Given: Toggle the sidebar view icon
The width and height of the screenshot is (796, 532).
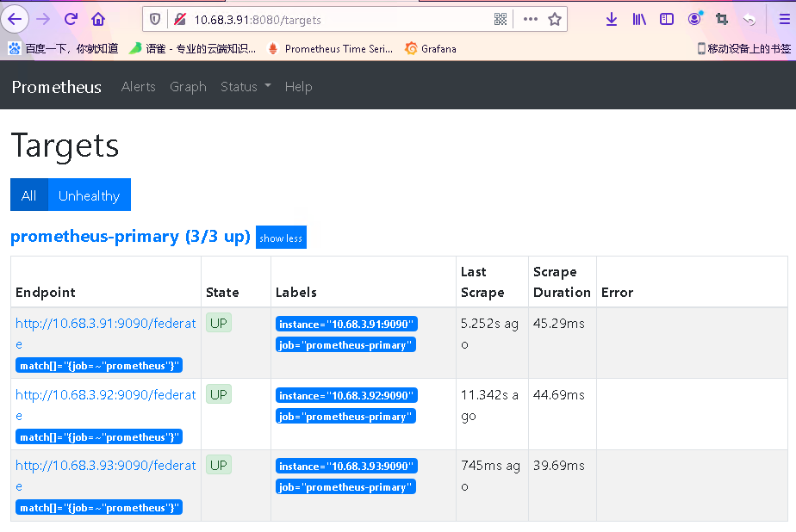Looking at the screenshot, I should pos(667,19).
